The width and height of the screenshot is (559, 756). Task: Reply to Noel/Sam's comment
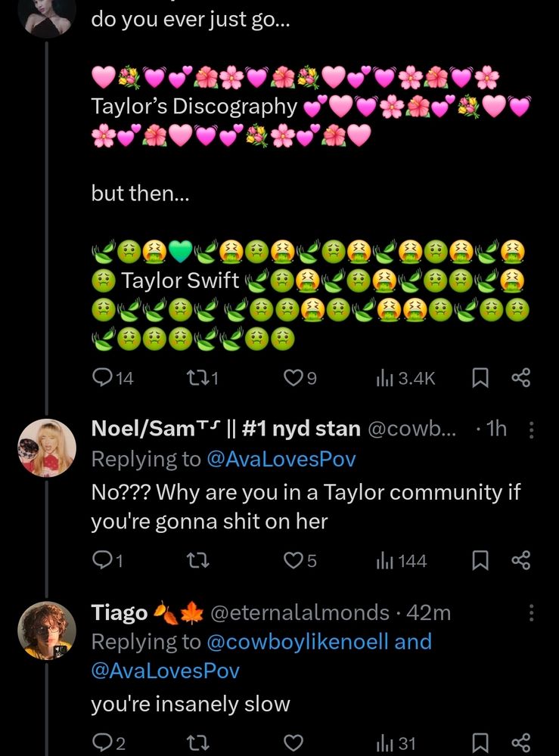(x=101, y=561)
